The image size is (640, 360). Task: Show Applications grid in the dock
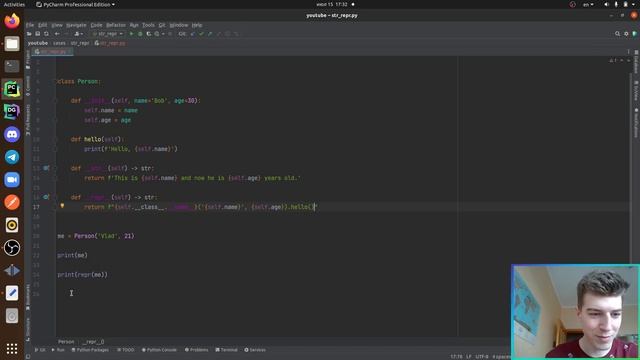click(12, 349)
